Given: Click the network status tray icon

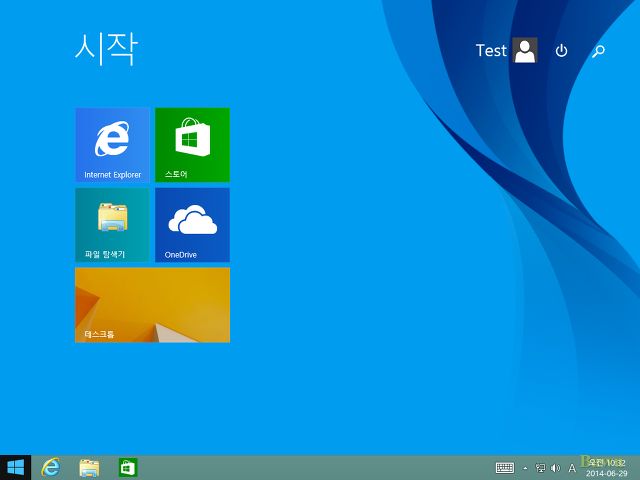Looking at the screenshot, I should point(540,468).
